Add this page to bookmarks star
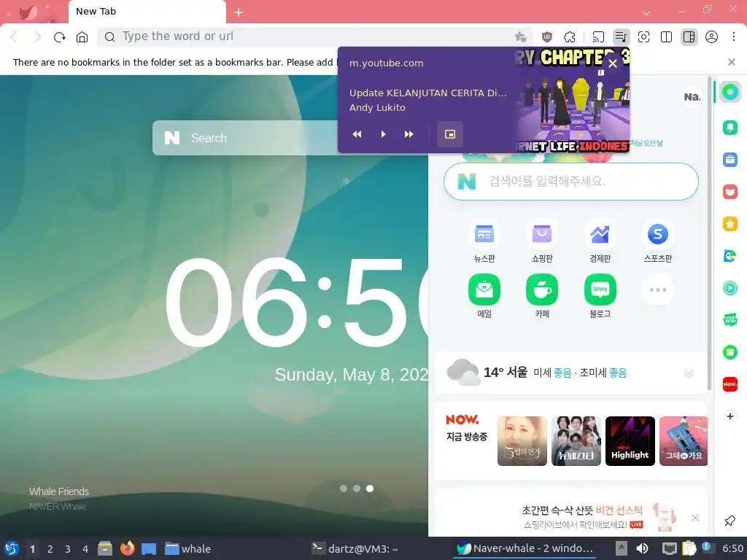Image resolution: width=747 pixels, height=560 pixels. coord(521,36)
